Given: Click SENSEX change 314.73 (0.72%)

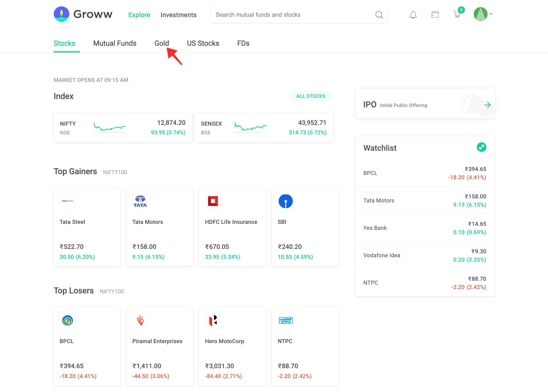Looking at the screenshot, I should pos(308,133).
